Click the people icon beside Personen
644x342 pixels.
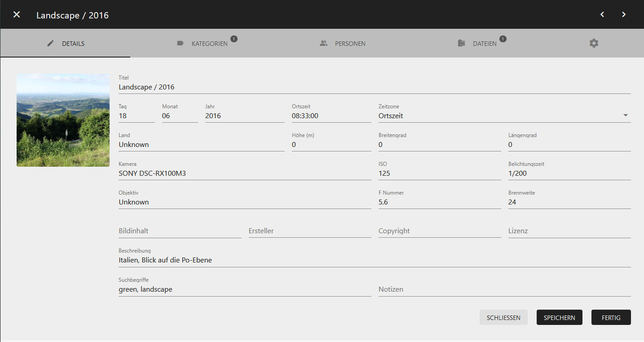(323, 44)
